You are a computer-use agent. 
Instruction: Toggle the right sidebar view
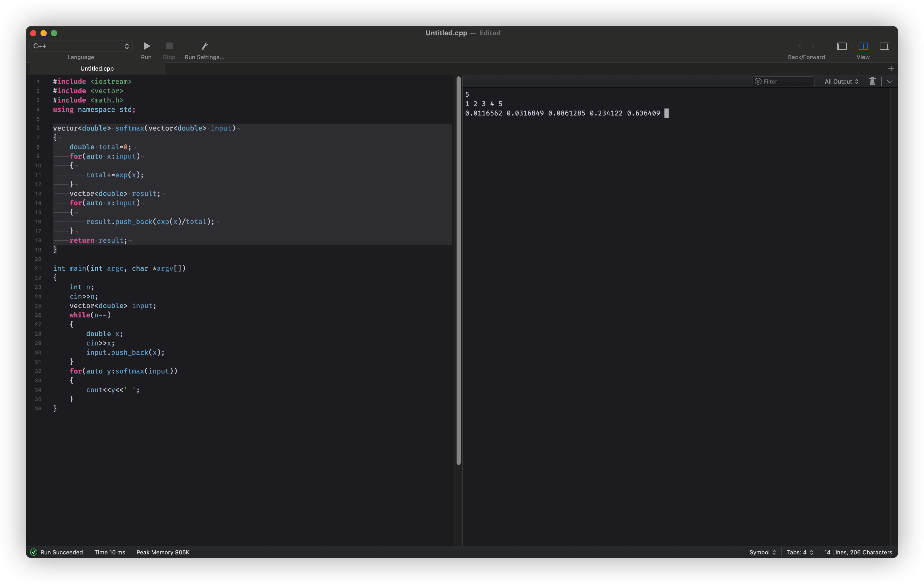click(x=885, y=46)
